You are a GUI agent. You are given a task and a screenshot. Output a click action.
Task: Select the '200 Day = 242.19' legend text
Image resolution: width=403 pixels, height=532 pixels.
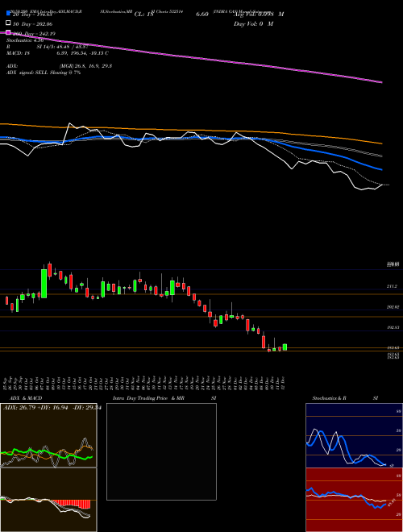point(34,34)
